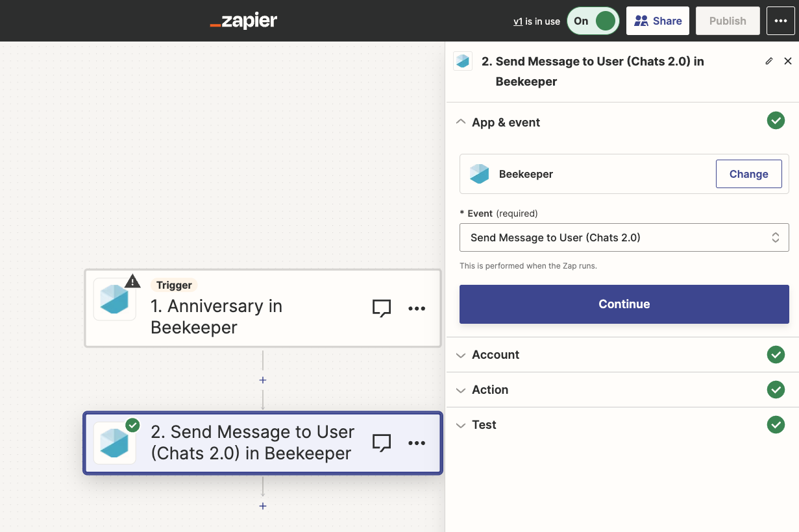
Task: Click the Share button
Action: [658, 21]
